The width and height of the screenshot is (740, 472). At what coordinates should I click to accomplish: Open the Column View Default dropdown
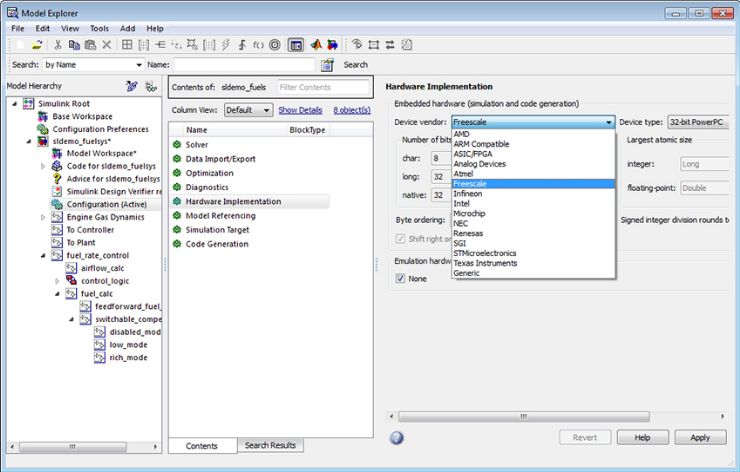[248, 110]
